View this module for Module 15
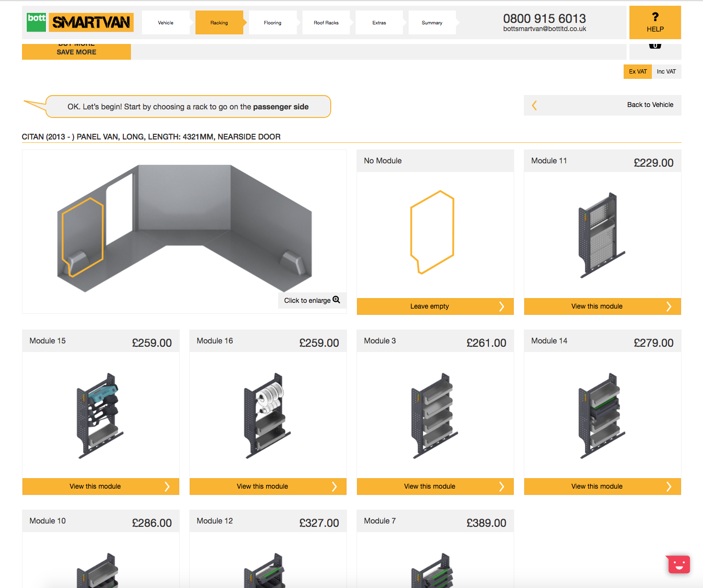This screenshot has height=588, width=703. pos(96,487)
